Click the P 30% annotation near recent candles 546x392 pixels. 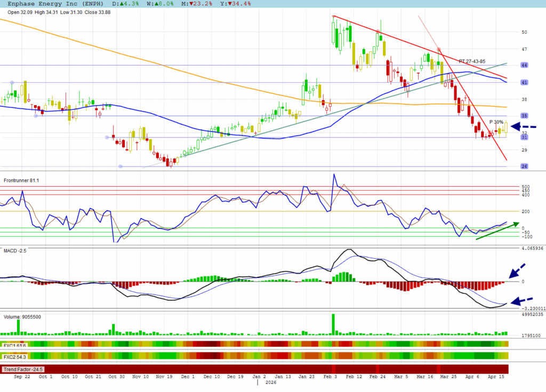[x=496, y=122]
